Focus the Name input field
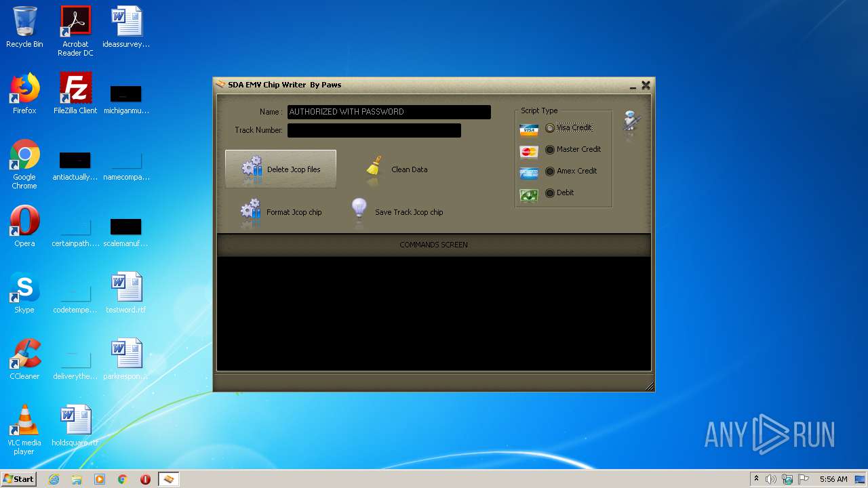868x488 pixels. click(x=389, y=112)
